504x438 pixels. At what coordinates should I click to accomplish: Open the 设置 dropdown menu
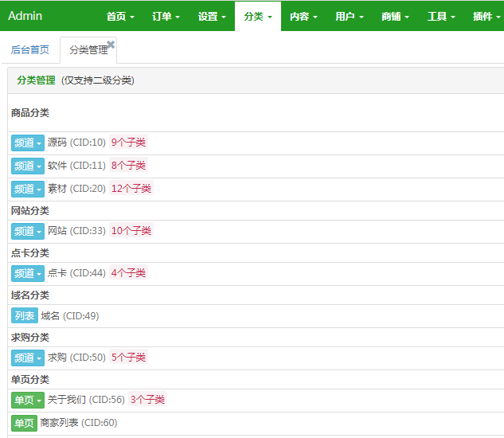[x=212, y=16]
